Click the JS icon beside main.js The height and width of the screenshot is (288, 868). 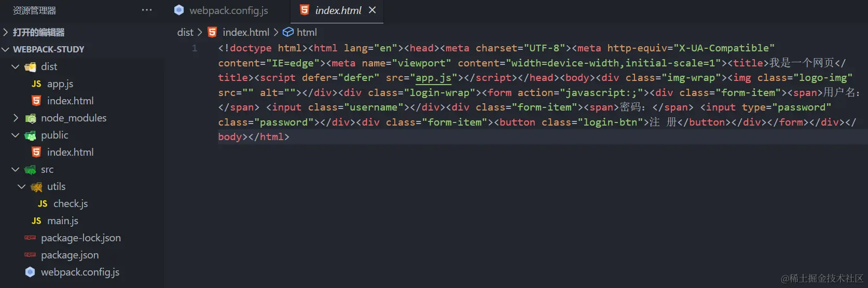[x=36, y=221]
